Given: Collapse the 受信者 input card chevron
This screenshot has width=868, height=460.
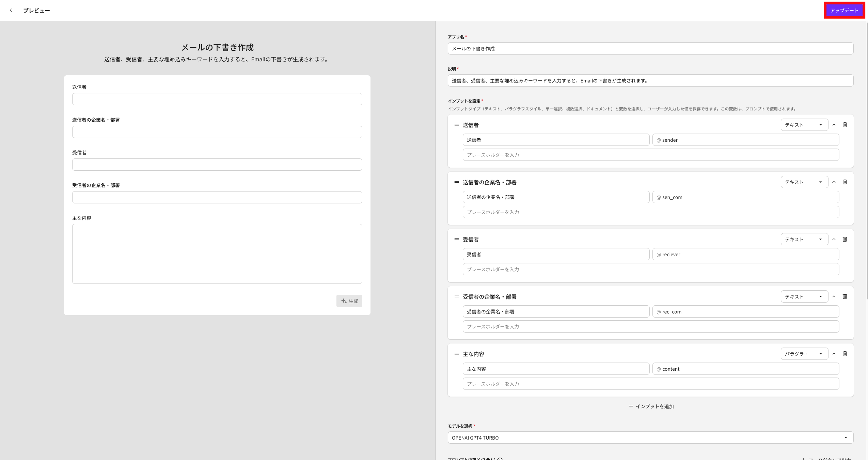Looking at the screenshot, I should (x=834, y=239).
